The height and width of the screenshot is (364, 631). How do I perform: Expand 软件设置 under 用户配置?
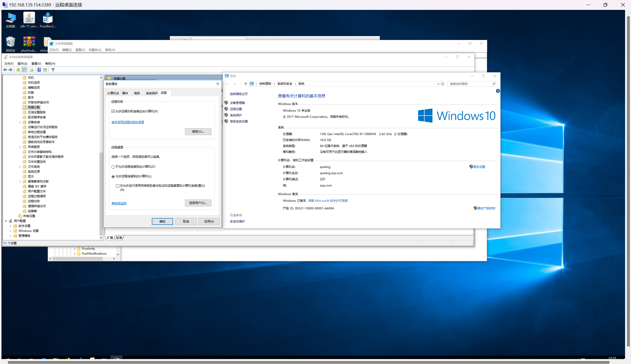(11, 226)
